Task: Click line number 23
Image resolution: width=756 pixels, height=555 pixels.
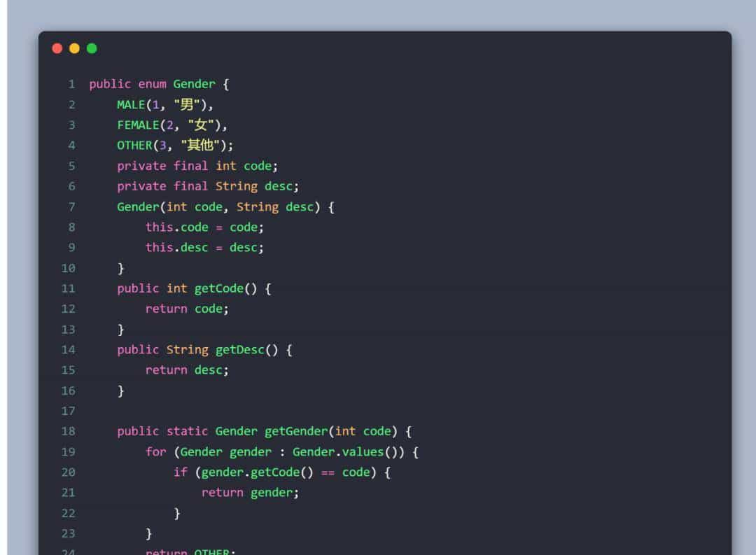Action: click(x=68, y=533)
